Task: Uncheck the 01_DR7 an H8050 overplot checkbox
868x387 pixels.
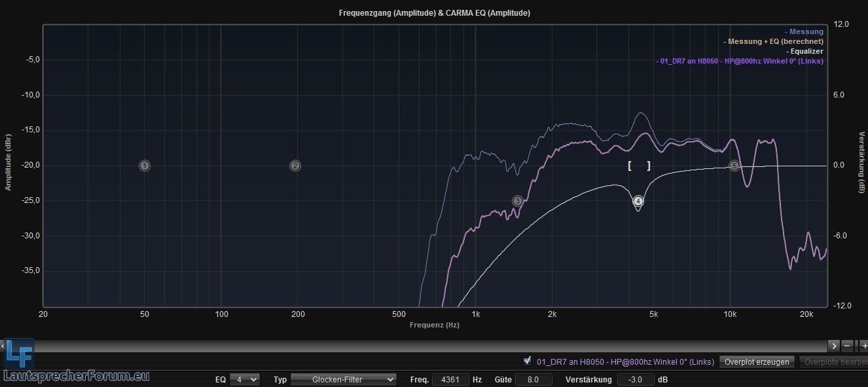Action: click(528, 361)
